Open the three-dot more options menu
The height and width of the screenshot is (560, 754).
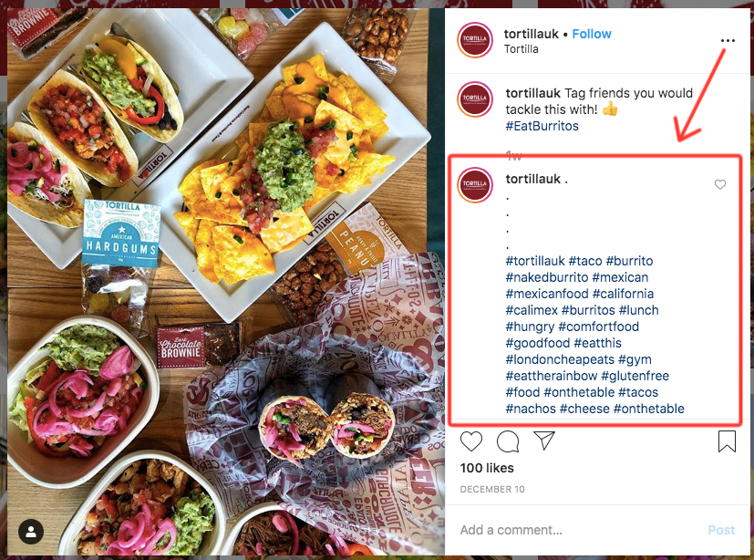(x=728, y=40)
